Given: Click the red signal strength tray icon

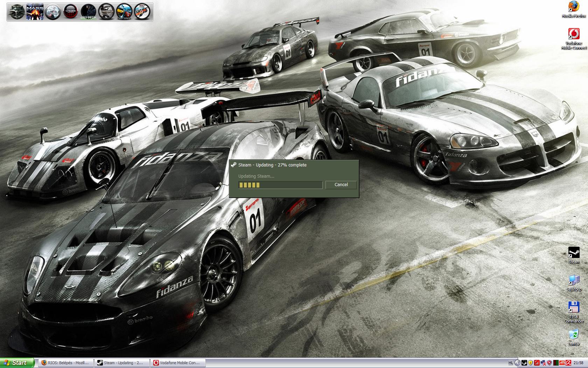Looking at the screenshot, I should click(x=537, y=363).
